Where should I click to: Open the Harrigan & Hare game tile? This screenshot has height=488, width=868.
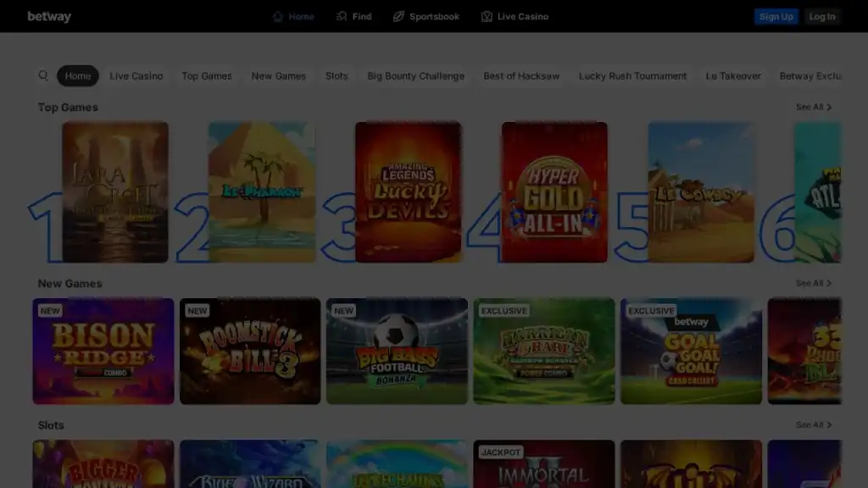pyautogui.click(x=544, y=351)
